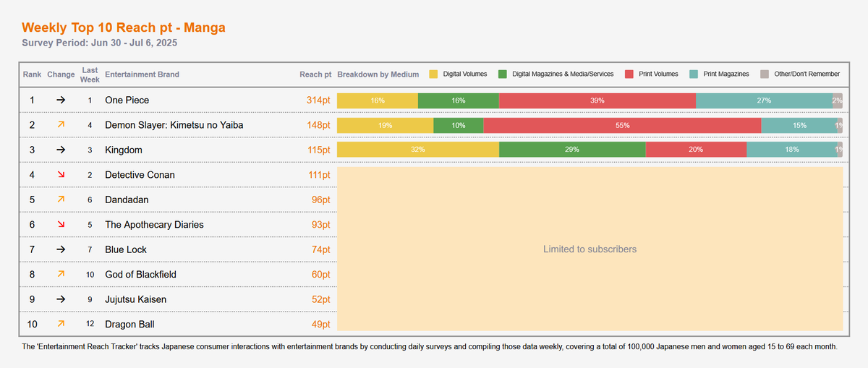This screenshot has height=368, width=868.
Task: Click the One Piece brand name
Action: tap(127, 100)
